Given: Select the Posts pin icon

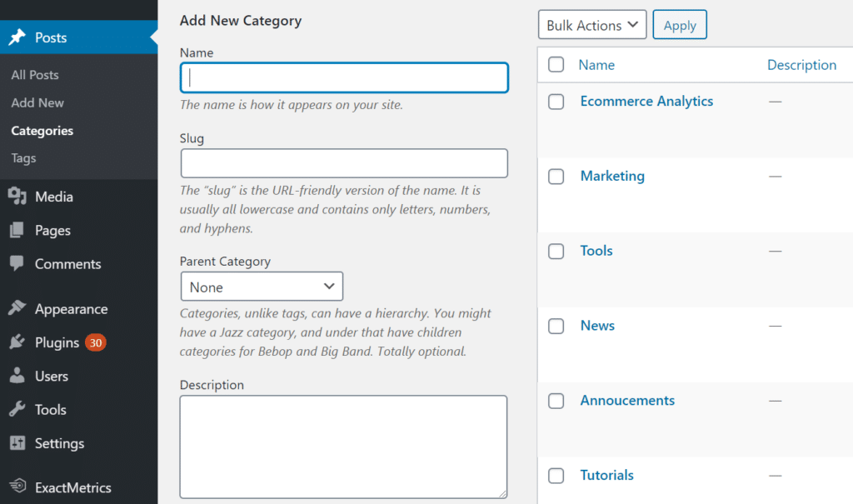Looking at the screenshot, I should [x=18, y=37].
